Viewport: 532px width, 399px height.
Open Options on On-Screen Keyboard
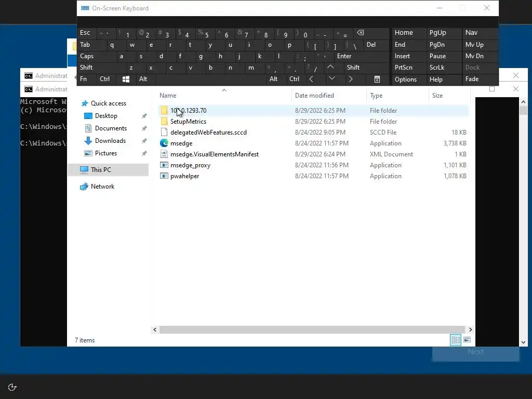pyautogui.click(x=409, y=79)
